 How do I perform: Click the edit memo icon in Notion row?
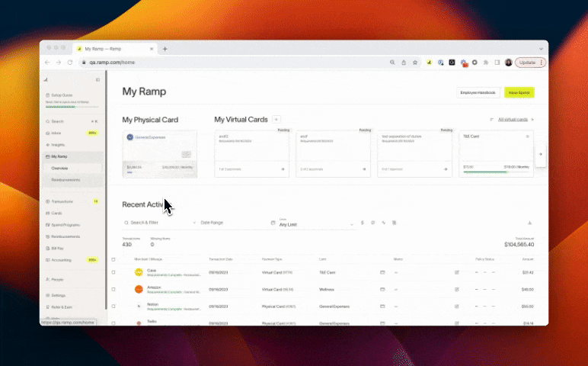[457, 307]
